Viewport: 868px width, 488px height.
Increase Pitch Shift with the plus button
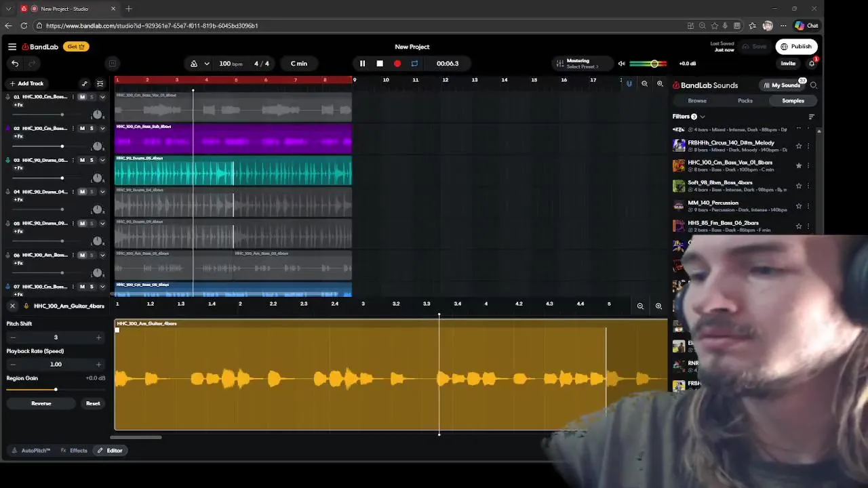click(x=98, y=338)
